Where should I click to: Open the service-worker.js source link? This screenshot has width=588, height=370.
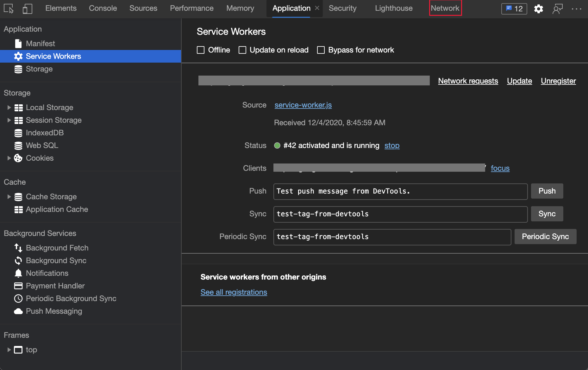(x=303, y=105)
